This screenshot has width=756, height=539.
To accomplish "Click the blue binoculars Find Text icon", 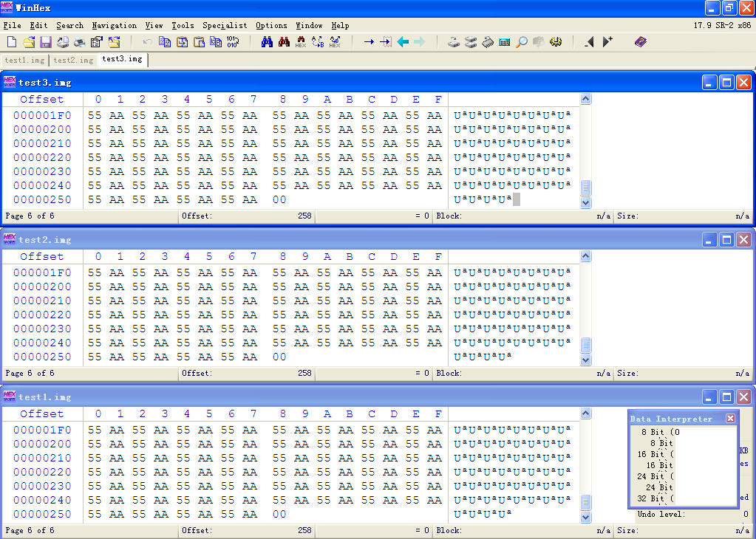I will [267, 42].
